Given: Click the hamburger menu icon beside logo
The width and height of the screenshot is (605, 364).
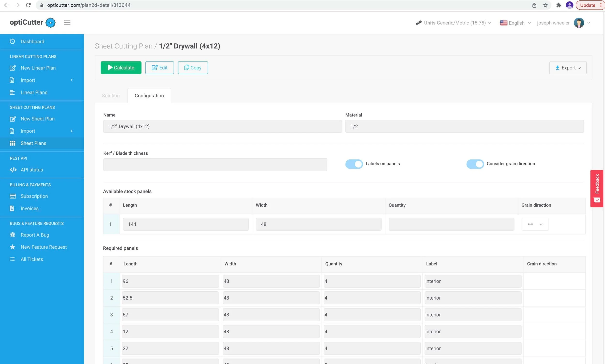Looking at the screenshot, I should coord(67,23).
